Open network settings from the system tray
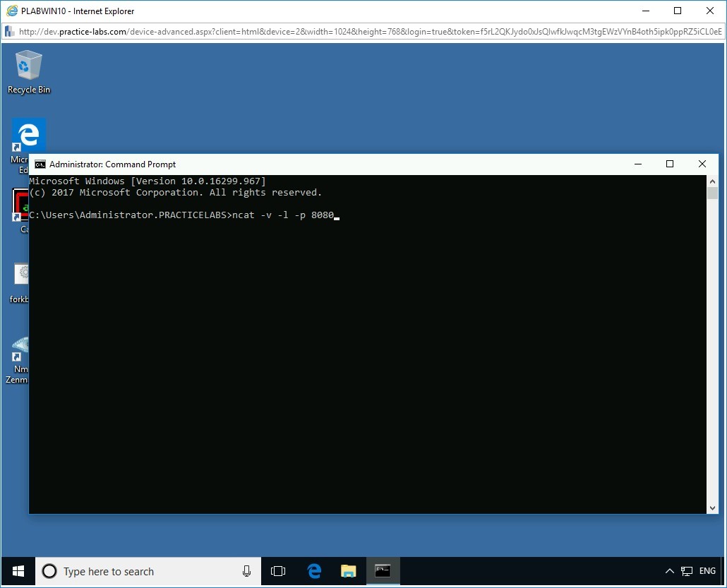The width and height of the screenshot is (727, 588). [x=687, y=571]
